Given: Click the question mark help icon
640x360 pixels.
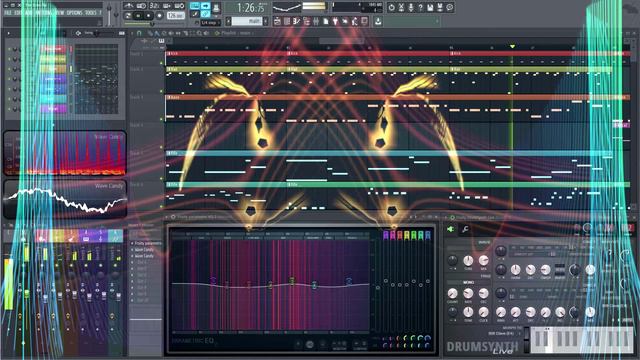Looking at the screenshot, I should 420,7.
